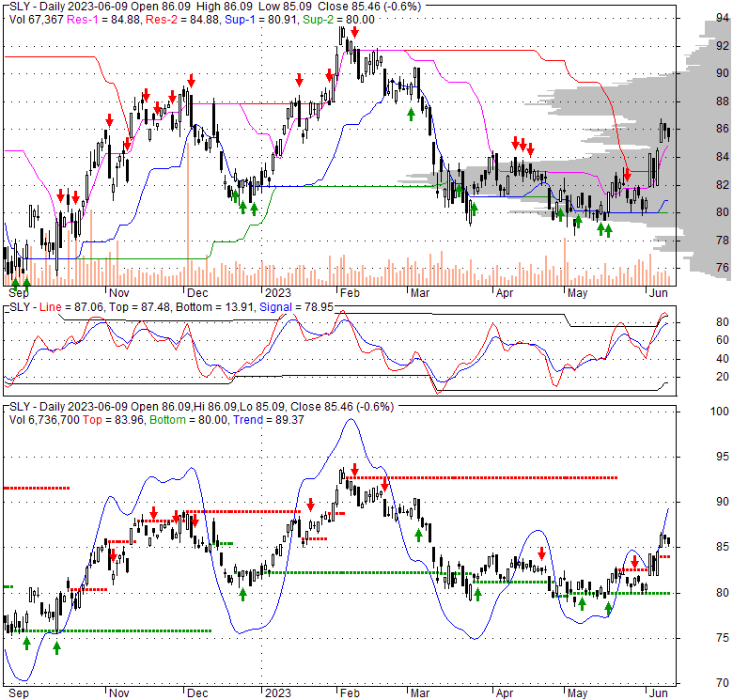Screen dimensions: 733x700
Task: Click the 95 price label on bottom chart axis
Action: coord(723,457)
